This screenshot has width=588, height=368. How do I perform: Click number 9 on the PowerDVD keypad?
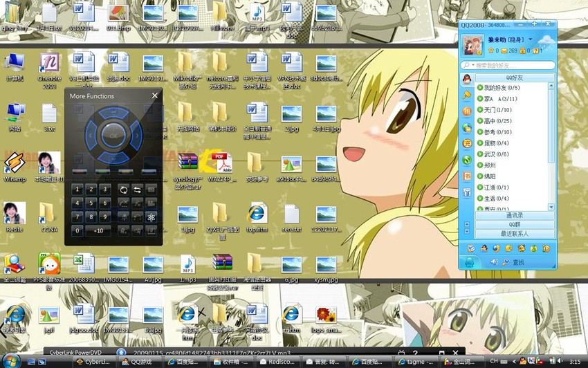(x=105, y=217)
